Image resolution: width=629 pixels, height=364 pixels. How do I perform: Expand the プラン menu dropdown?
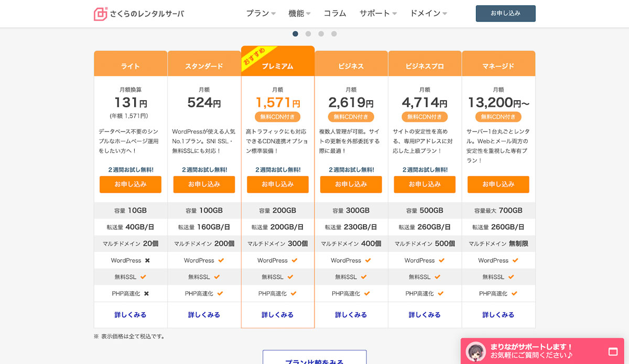tap(261, 14)
